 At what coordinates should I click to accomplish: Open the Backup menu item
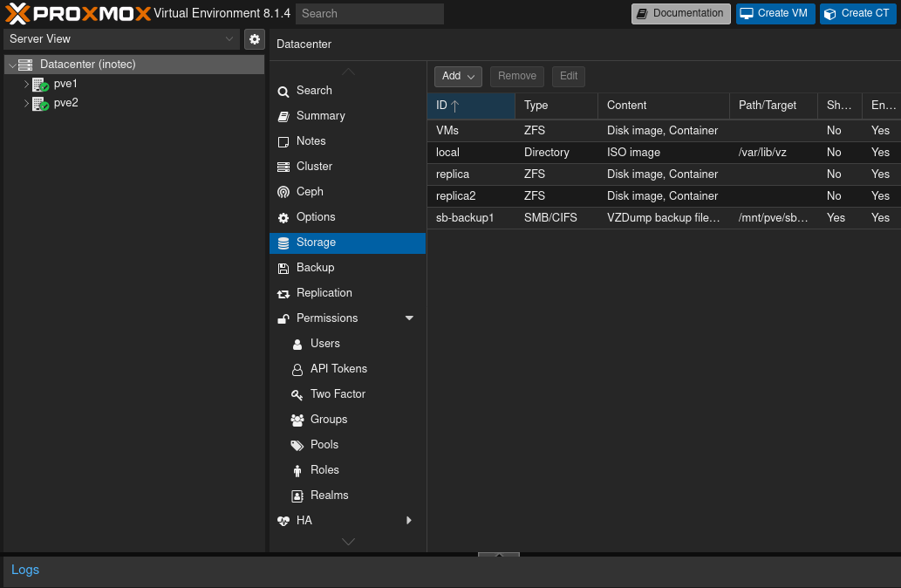pyautogui.click(x=348, y=267)
